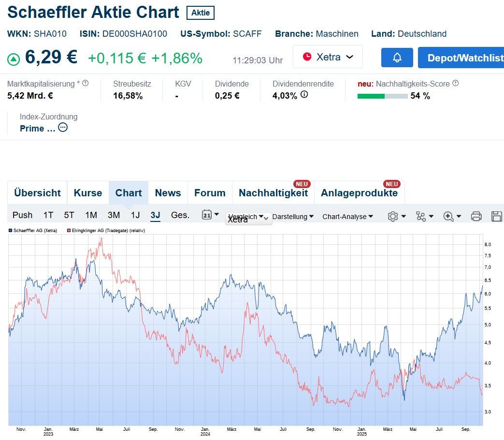Click the Nachhaltigkeits-Score progress bar
Viewport: 504px width, 440px height.
pyautogui.click(x=382, y=96)
